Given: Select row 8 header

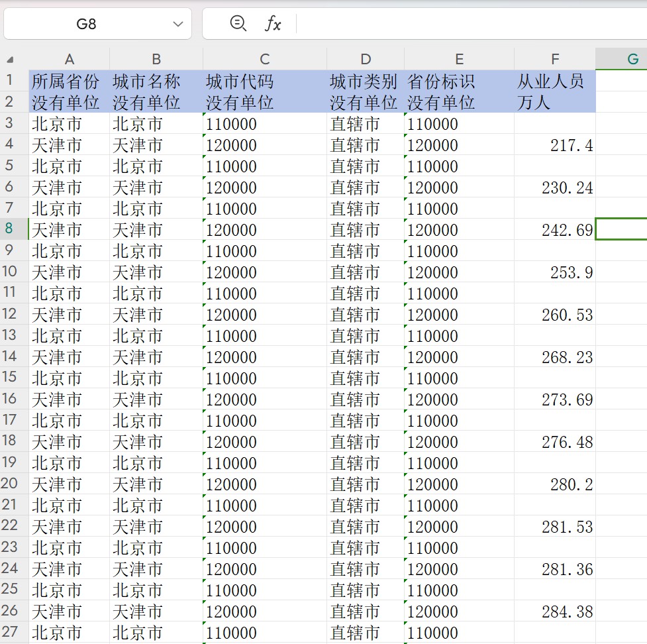Looking at the screenshot, I should pos(10,229).
